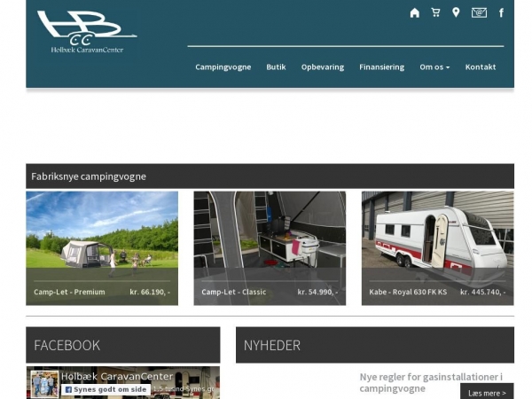Click the FACEBOOK section header
The height and width of the screenshot is (399, 532).
(123, 345)
